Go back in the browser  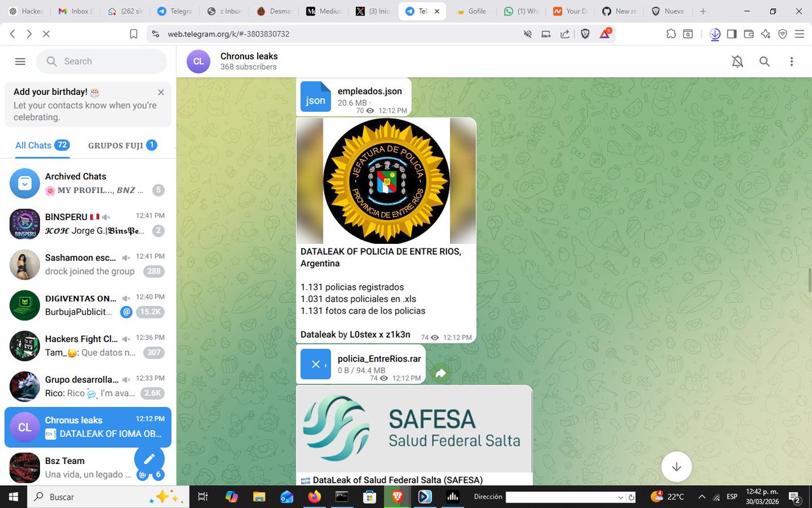click(13, 34)
